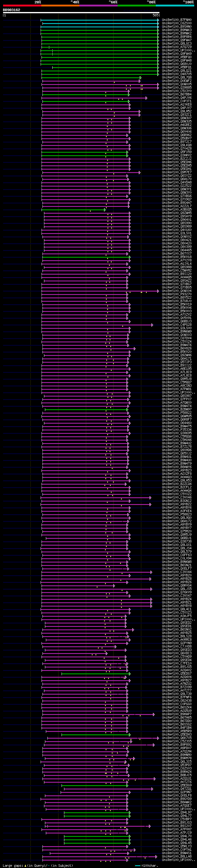Select the UniRef100_P58822 label
197x868 pixels.
[177, 413]
